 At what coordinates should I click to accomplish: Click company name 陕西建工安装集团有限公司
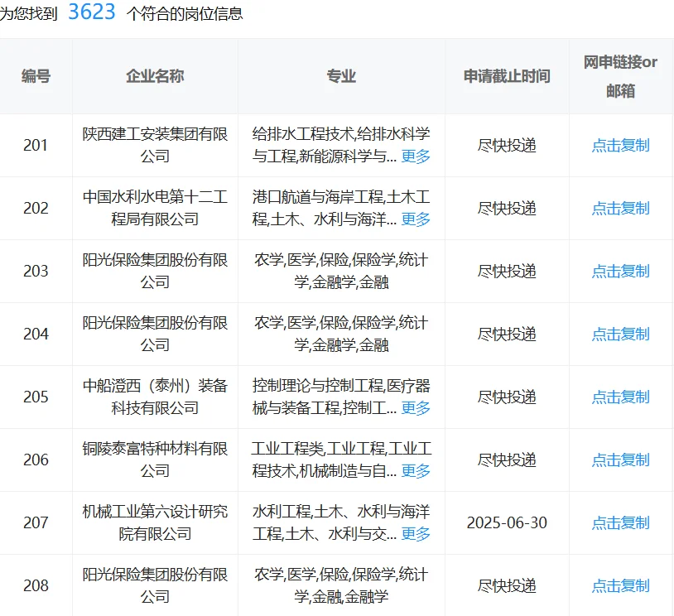pos(155,145)
